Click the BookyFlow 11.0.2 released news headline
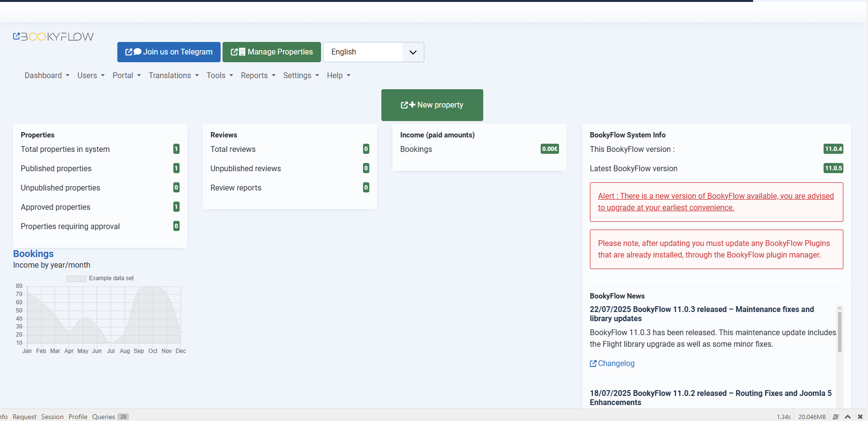 pos(711,398)
